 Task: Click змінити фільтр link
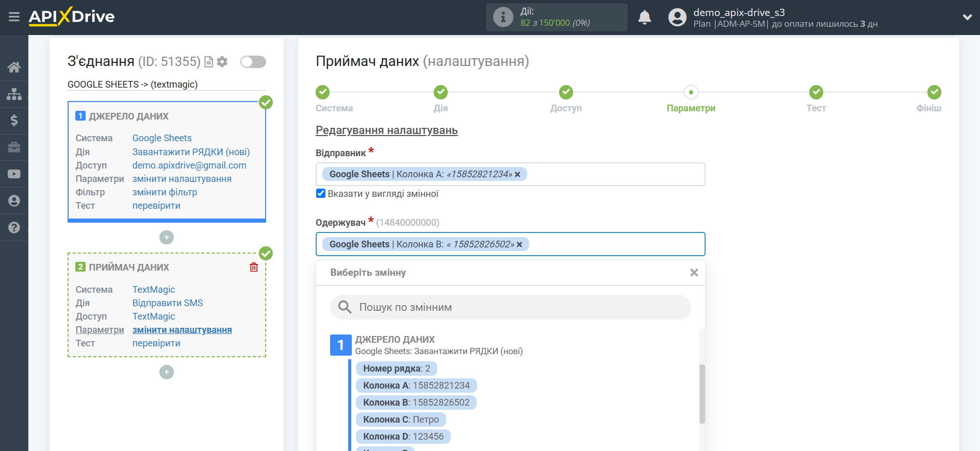click(165, 192)
